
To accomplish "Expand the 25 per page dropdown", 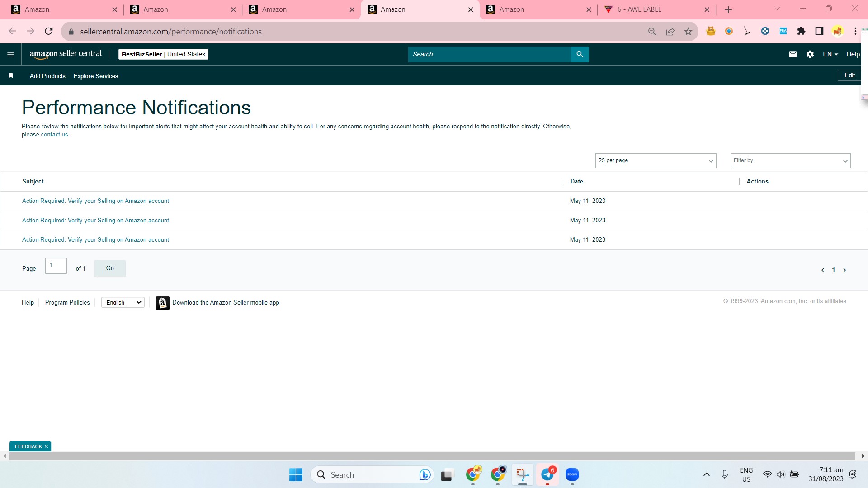I will pos(656,160).
